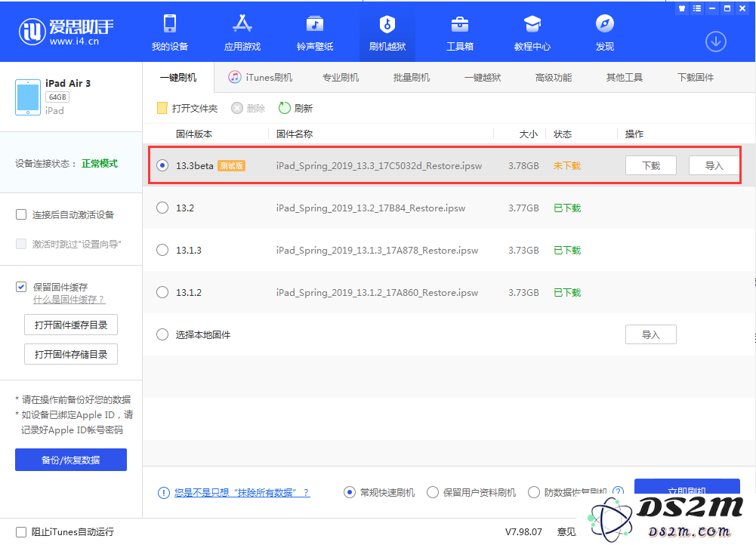
Task: Select firmware 13.1.2 radio button
Action: [162, 292]
